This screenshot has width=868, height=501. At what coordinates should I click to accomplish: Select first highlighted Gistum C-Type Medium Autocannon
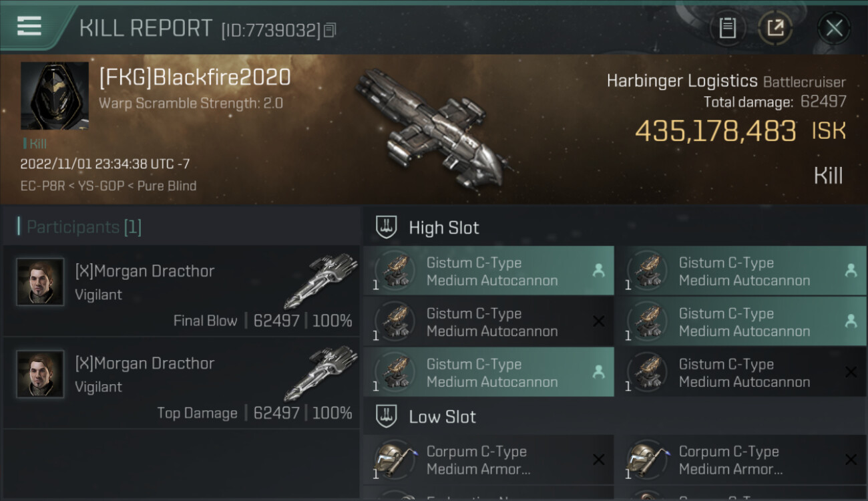tap(489, 271)
